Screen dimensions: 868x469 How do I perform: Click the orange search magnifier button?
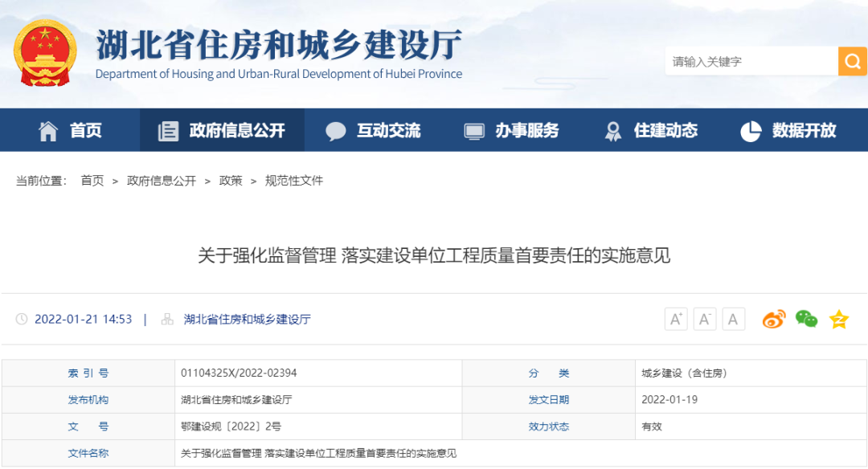coord(852,61)
